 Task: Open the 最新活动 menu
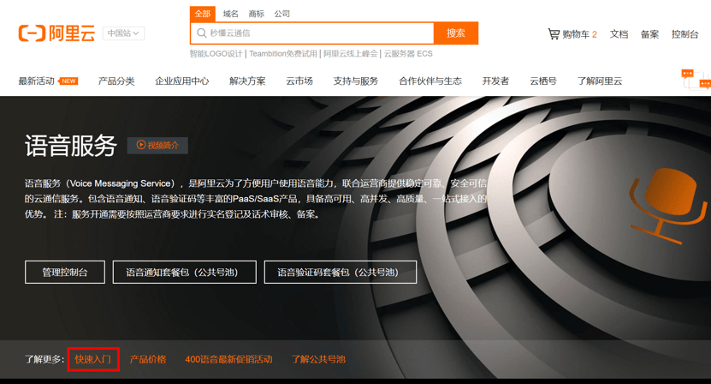[x=36, y=81]
